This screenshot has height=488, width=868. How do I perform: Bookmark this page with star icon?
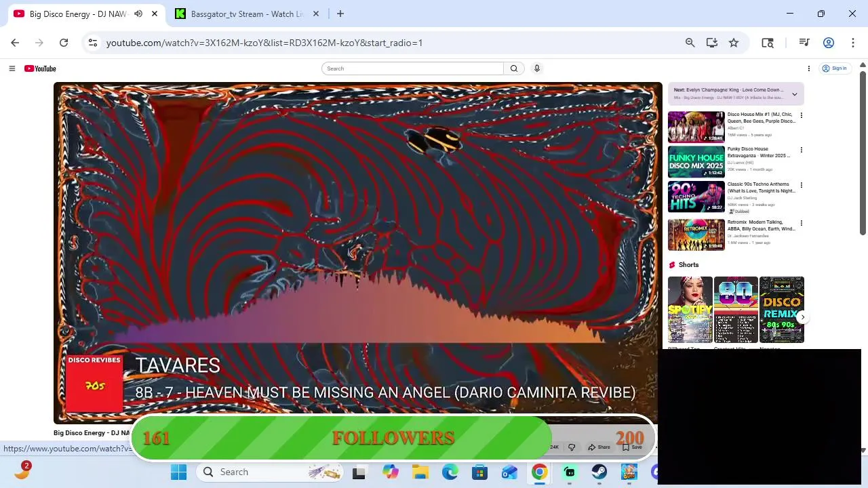[734, 43]
